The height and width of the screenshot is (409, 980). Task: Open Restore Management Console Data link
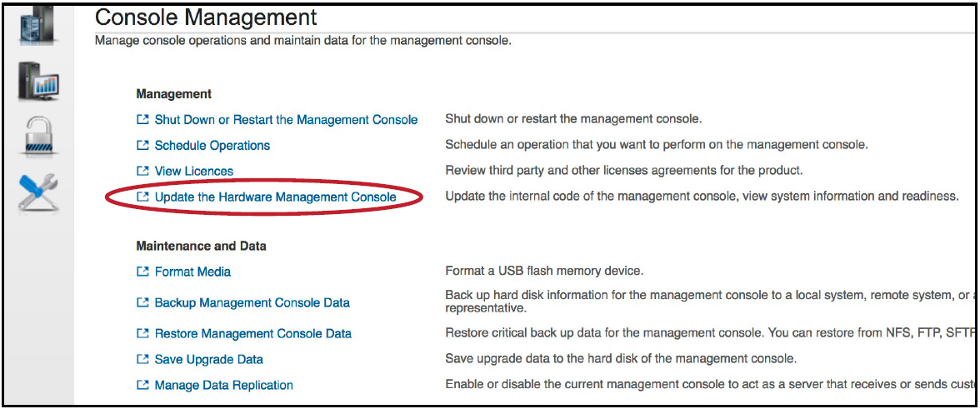252,333
